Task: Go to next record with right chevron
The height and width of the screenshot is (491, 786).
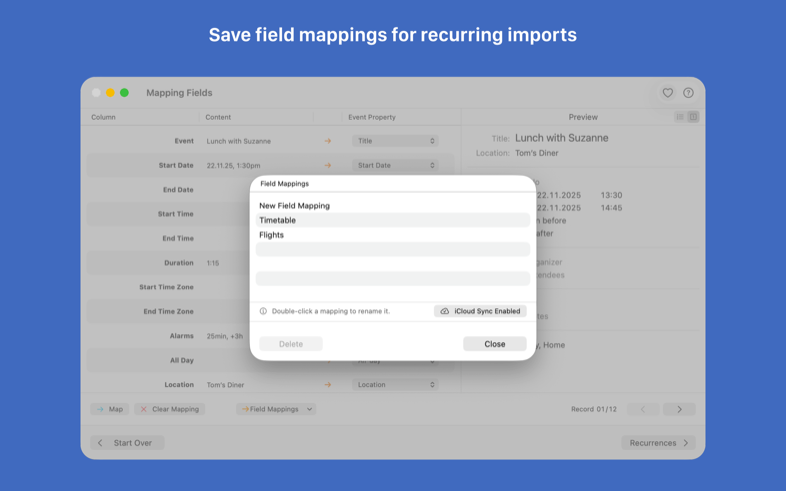Action: point(679,409)
